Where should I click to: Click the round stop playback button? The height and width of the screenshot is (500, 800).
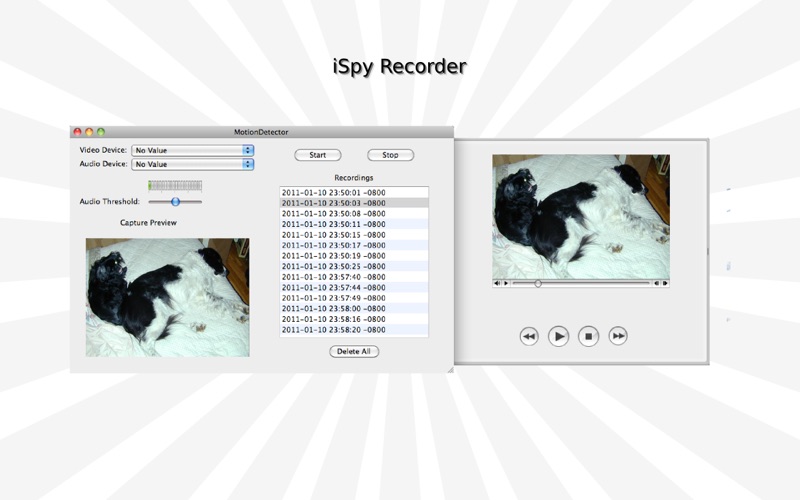(588, 336)
